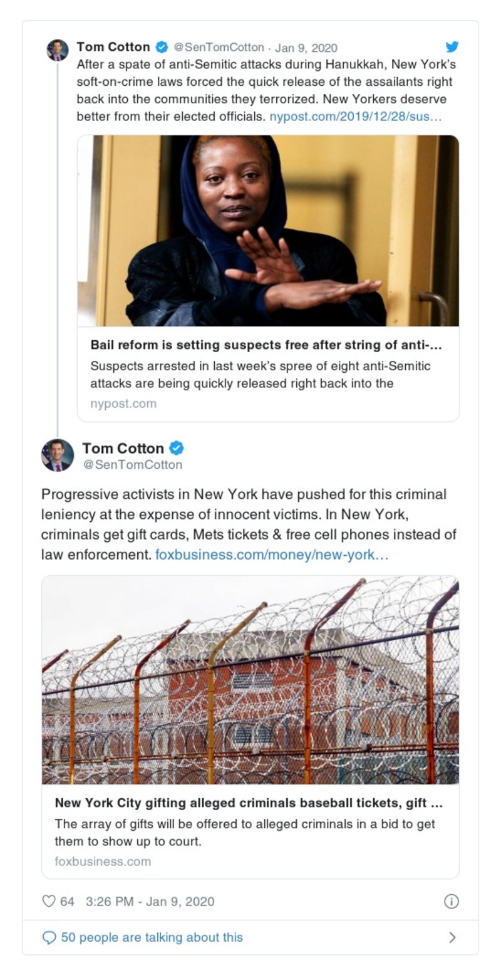Click "New York City gifting alleged criminals" headline
Image resolution: width=501 pixels, height=980 pixels.
point(249,803)
